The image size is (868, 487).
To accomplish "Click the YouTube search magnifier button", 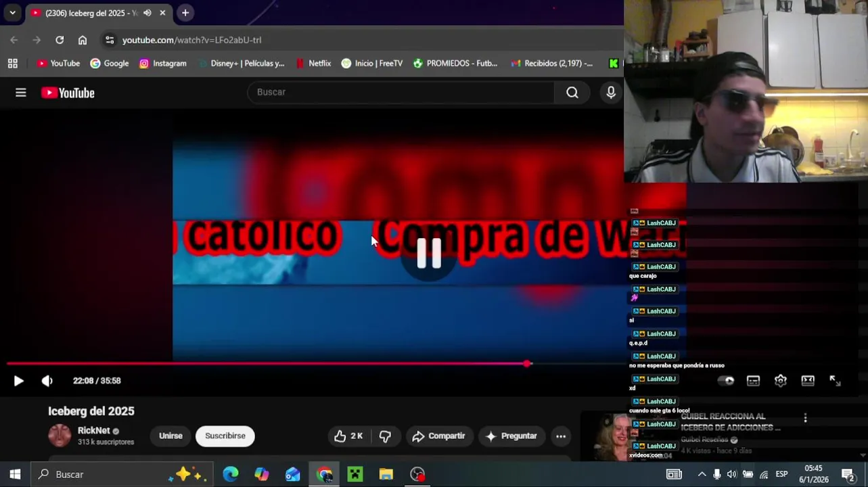I will pyautogui.click(x=572, y=92).
